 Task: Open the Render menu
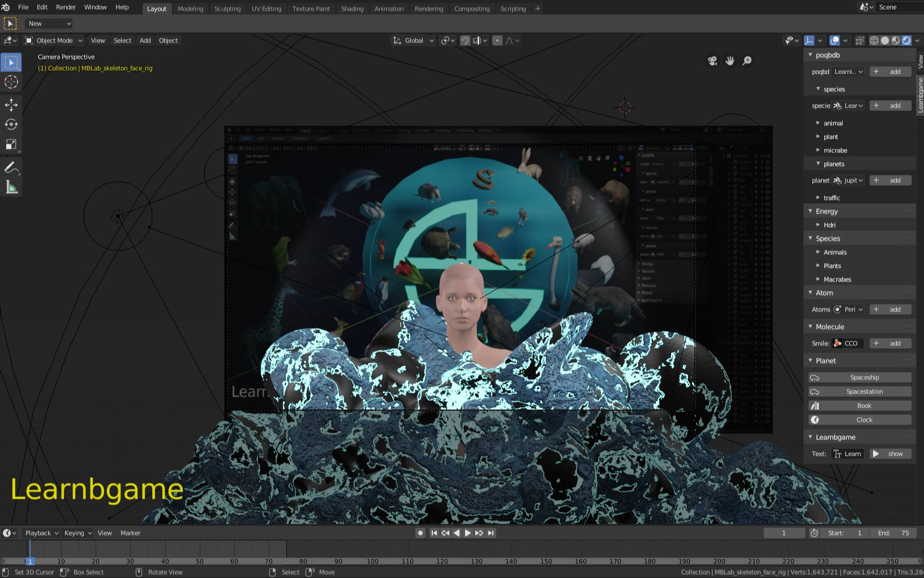point(66,7)
